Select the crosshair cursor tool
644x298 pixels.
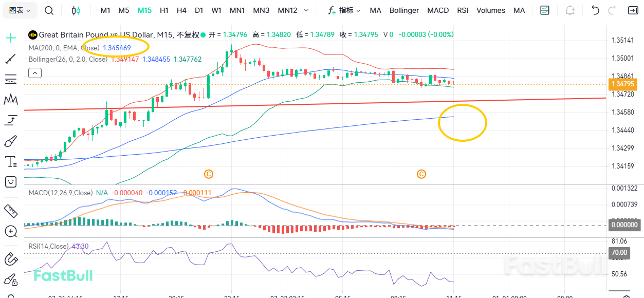(11, 38)
